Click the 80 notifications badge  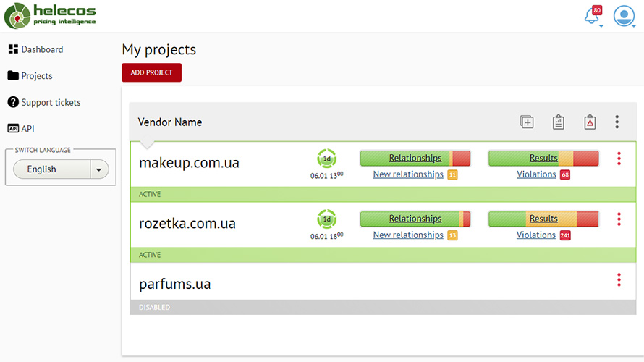coord(597,10)
